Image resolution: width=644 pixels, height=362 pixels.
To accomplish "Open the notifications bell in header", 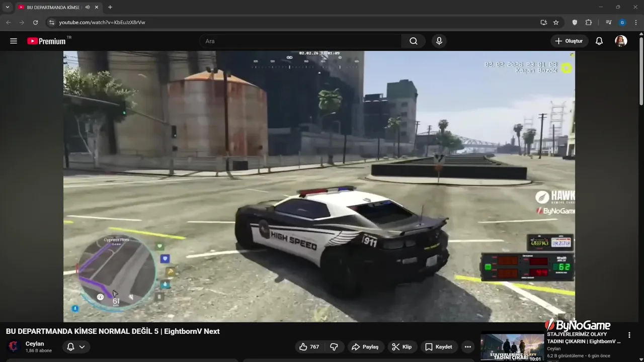I will (599, 41).
